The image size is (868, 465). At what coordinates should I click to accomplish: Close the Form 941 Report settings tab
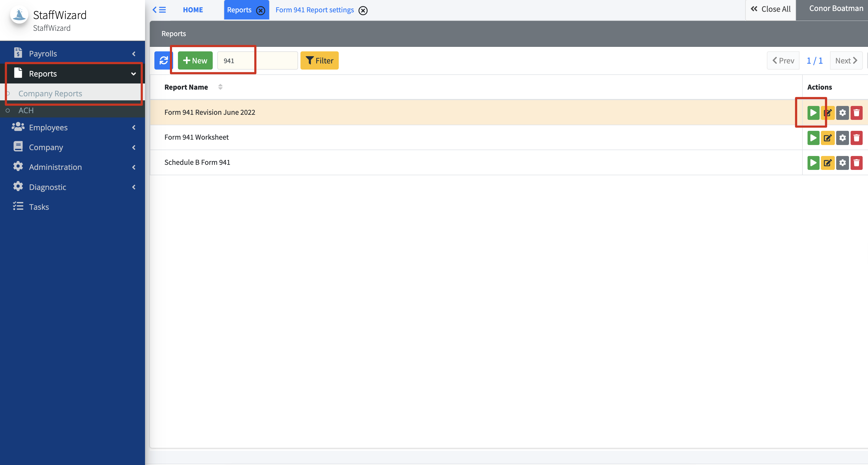point(363,10)
